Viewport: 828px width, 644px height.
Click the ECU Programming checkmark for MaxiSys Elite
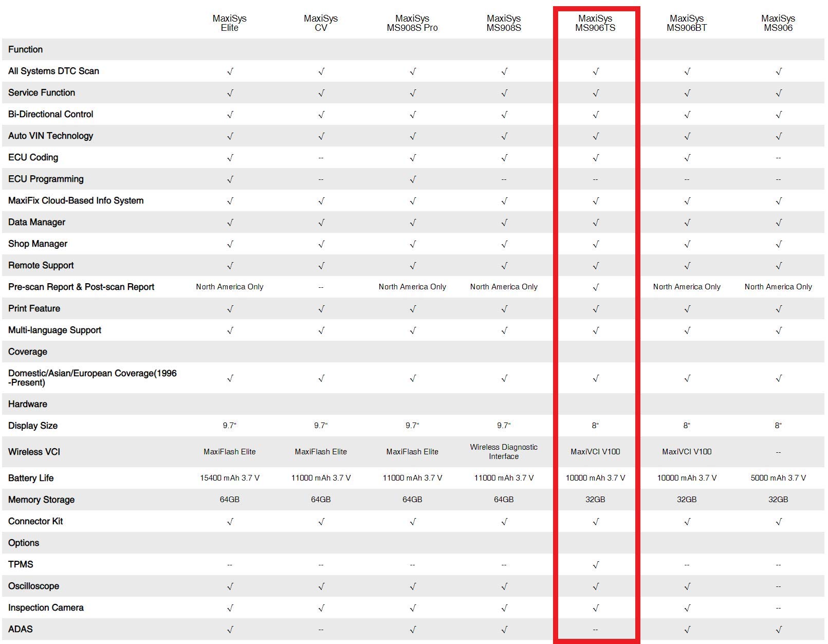pyautogui.click(x=230, y=179)
